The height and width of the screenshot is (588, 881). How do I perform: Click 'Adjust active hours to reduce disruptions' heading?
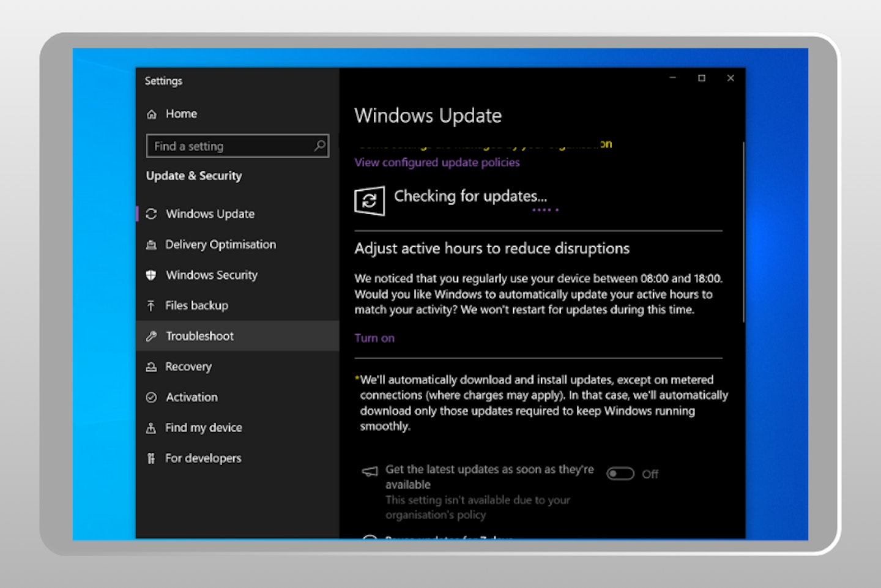click(492, 248)
